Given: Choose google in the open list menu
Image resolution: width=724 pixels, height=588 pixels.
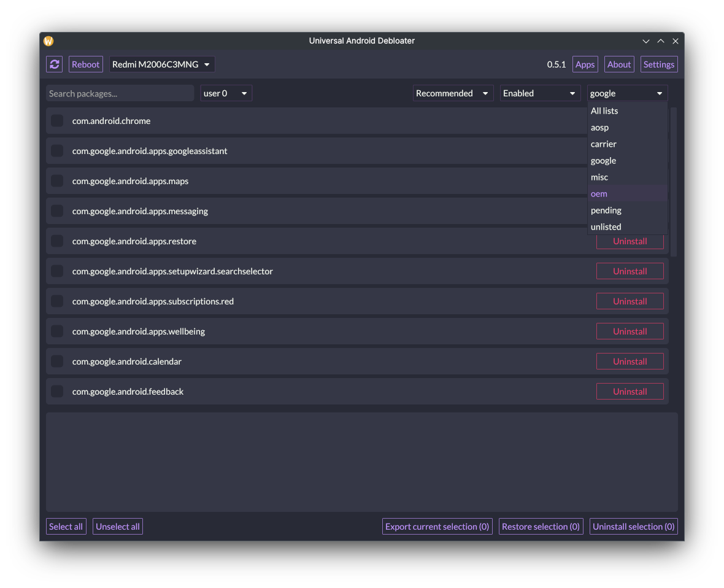Looking at the screenshot, I should 628,161.
